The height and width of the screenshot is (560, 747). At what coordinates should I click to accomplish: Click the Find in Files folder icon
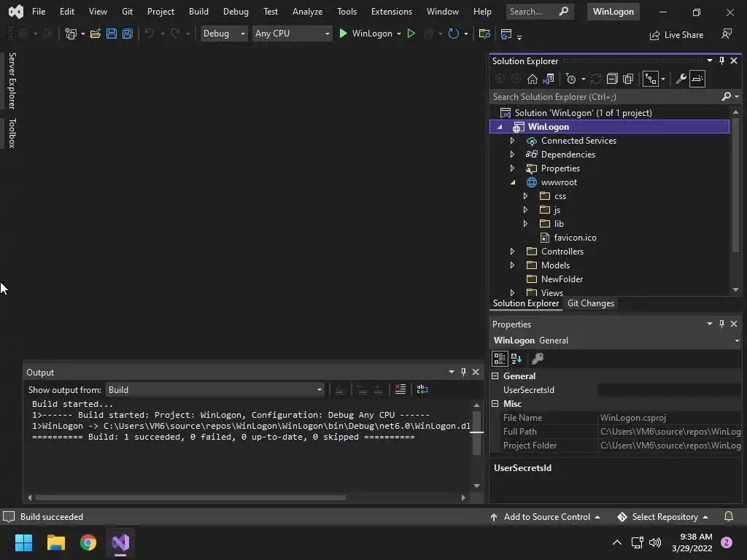(x=484, y=34)
